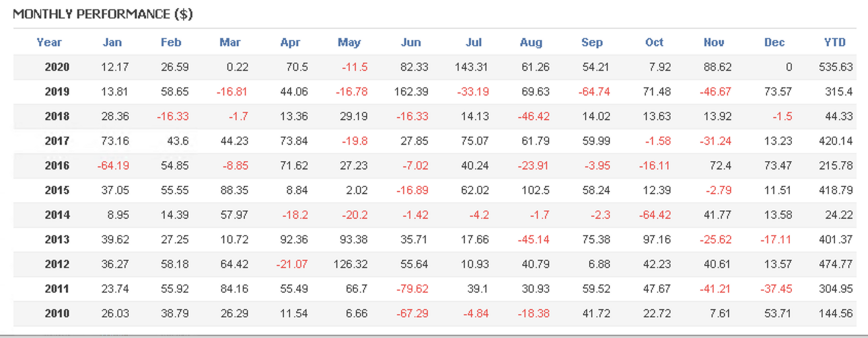Click the Monthly Performance ($) heading
The image size is (868, 338).
pyautogui.click(x=103, y=14)
